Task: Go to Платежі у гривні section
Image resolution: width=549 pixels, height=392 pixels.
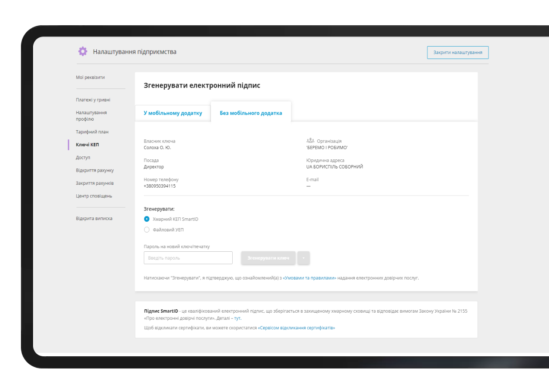Action: pyautogui.click(x=93, y=100)
